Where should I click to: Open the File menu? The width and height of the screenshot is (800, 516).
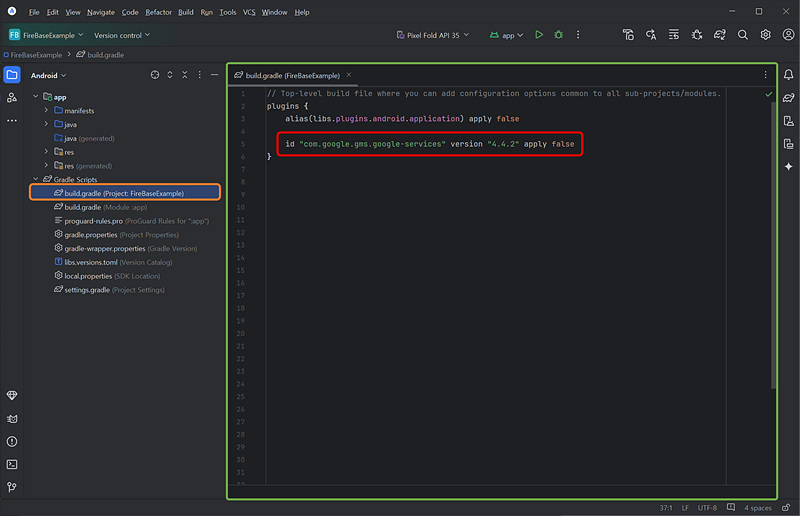34,12
